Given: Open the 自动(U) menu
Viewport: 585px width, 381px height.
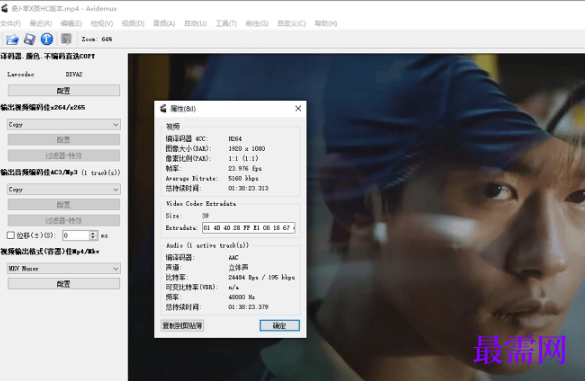Looking at the screenshot, I should pos(195,24).
